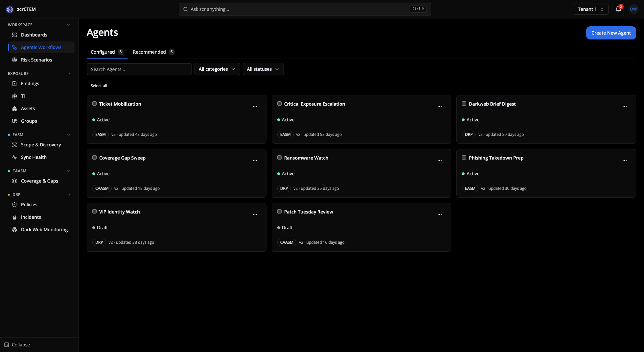
Task: Click the Collapse sidebar icon
Action: coord(7,345)
